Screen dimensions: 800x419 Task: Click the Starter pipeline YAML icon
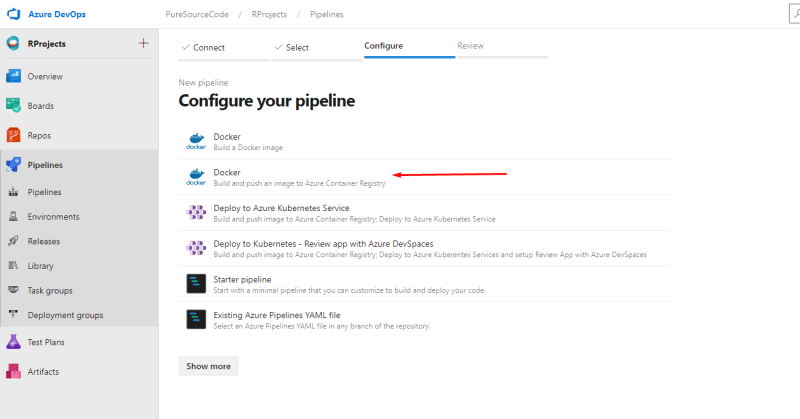point(196,284)
